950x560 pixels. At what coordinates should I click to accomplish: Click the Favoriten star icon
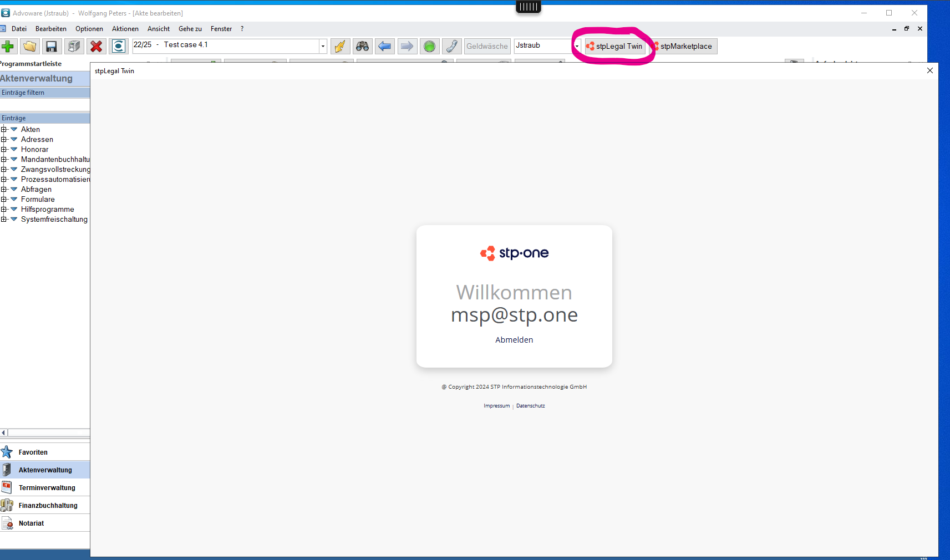7,452
